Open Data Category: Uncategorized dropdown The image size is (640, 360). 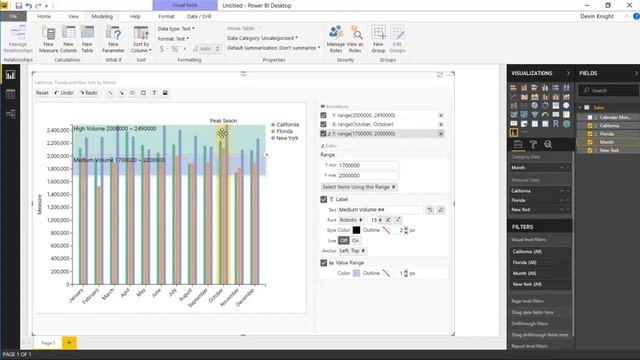pos(262,38)
